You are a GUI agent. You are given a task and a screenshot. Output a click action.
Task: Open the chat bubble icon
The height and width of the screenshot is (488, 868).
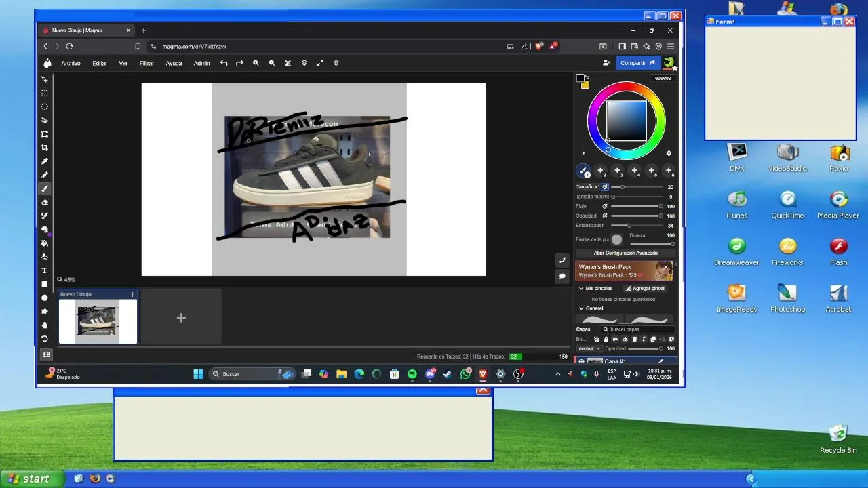click(x=561, y=276)
